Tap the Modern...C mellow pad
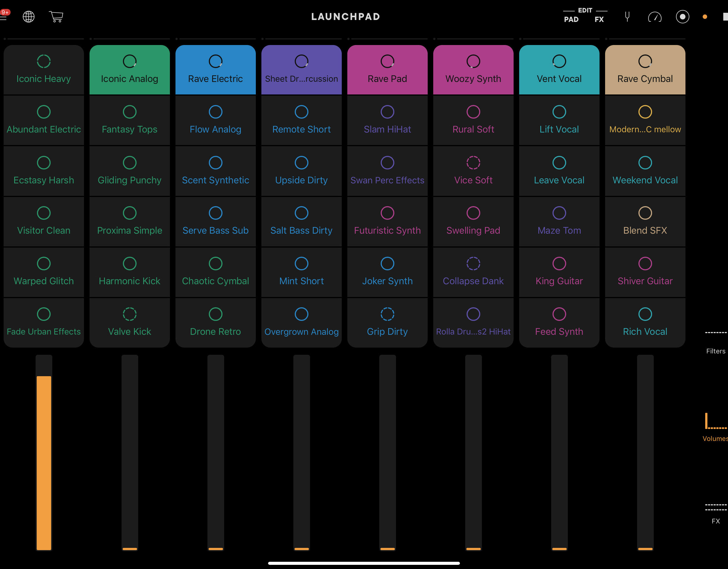 645,120
